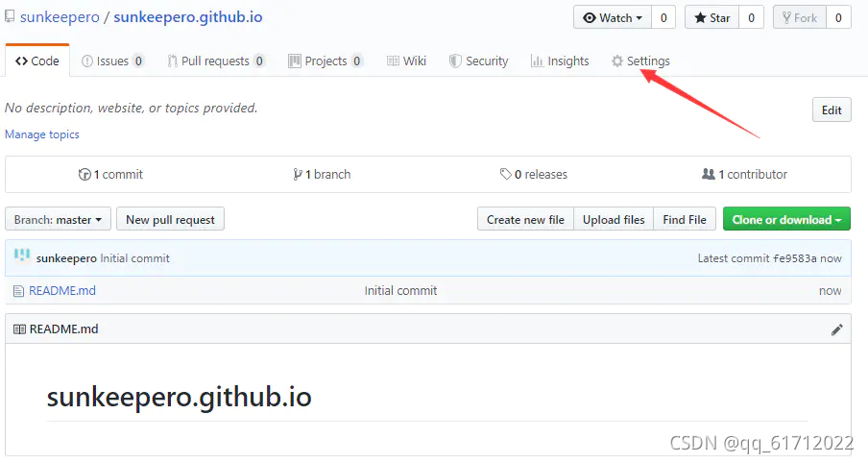Click Create new file
Image resolution: width=868 pixels, height=463 pixels.
[x=525, y=219]
